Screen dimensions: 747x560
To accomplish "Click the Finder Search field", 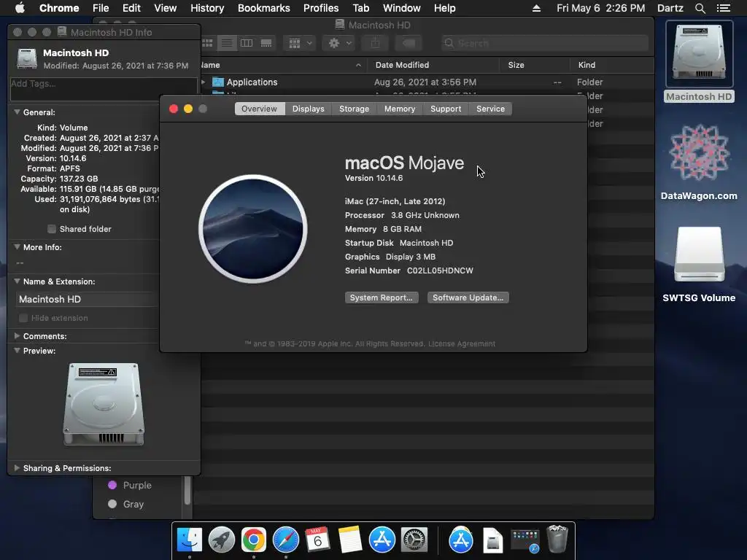I will coord(544,43).
